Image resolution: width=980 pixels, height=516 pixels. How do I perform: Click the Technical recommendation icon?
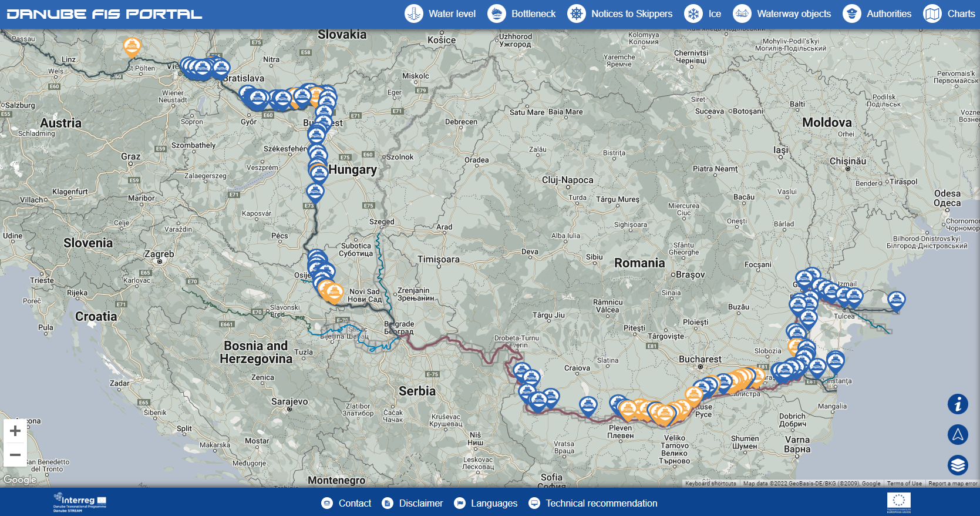pos(534,503)
